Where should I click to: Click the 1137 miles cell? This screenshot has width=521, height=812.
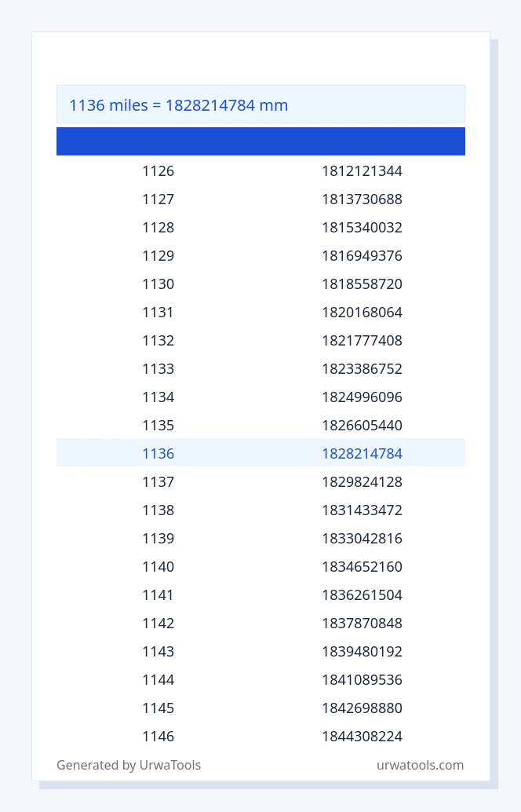[x=158, y=481]
